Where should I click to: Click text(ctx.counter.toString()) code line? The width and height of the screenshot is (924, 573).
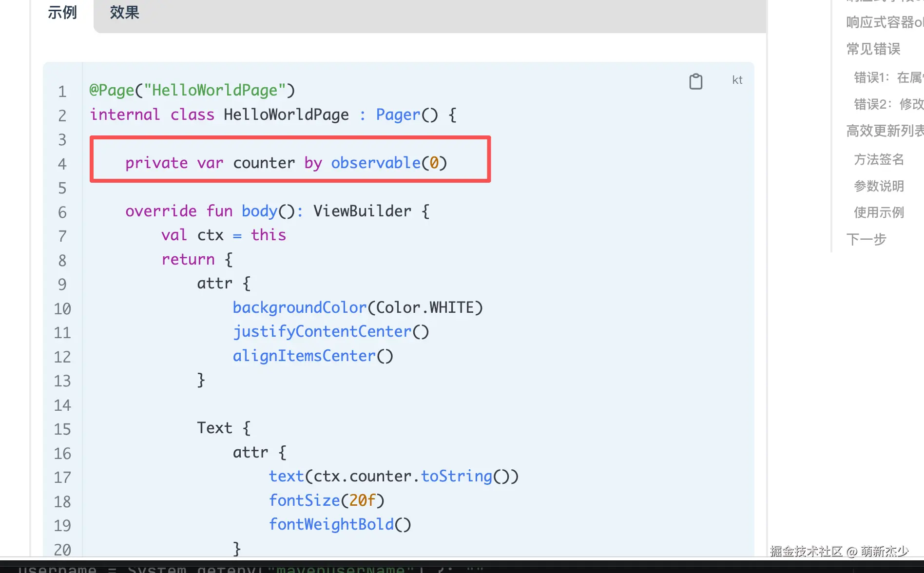394,476
